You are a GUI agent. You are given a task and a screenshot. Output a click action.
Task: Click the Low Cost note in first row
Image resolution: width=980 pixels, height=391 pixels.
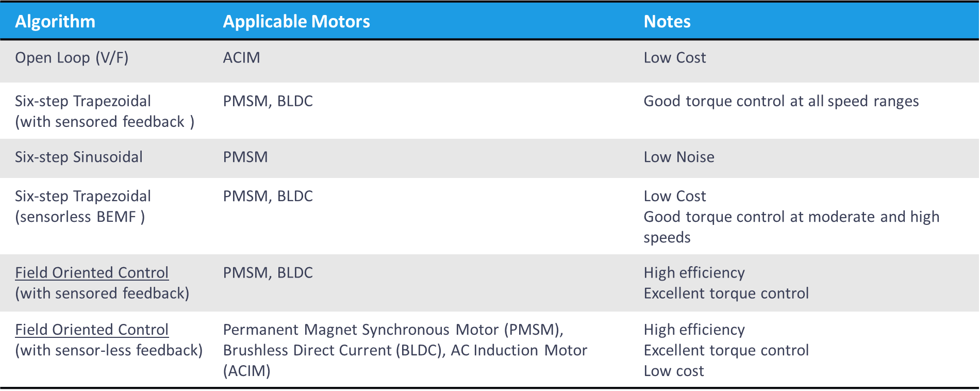click(675, 57)
